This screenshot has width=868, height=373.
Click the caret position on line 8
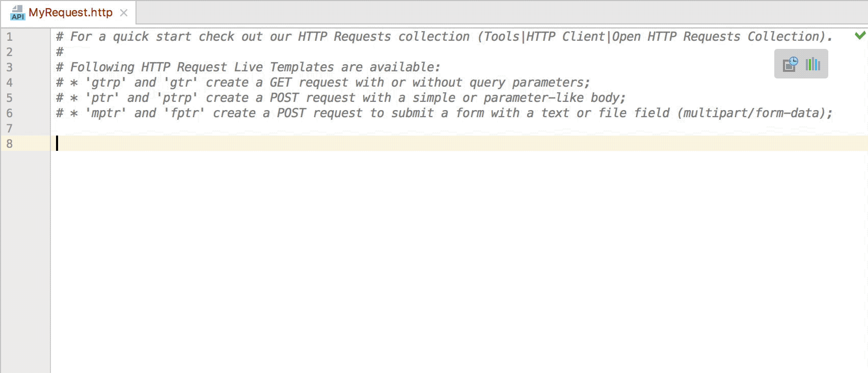point(58,144)
